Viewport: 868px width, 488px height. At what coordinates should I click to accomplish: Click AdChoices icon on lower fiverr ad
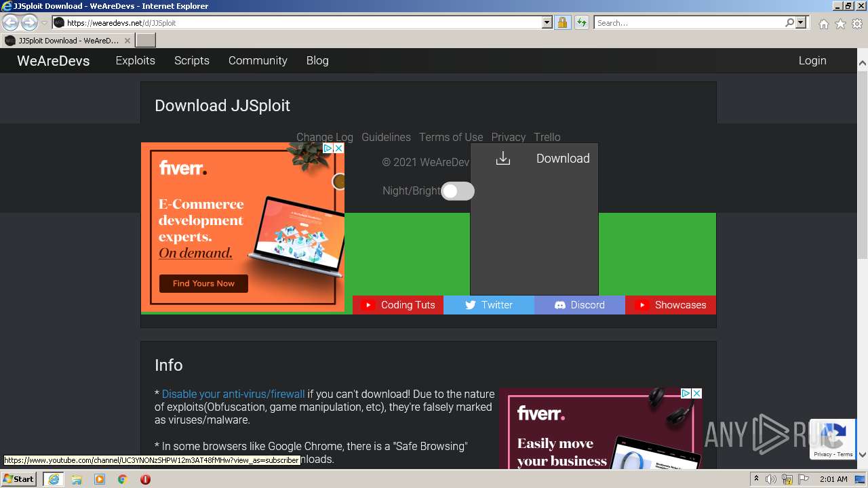coord(686,393)
